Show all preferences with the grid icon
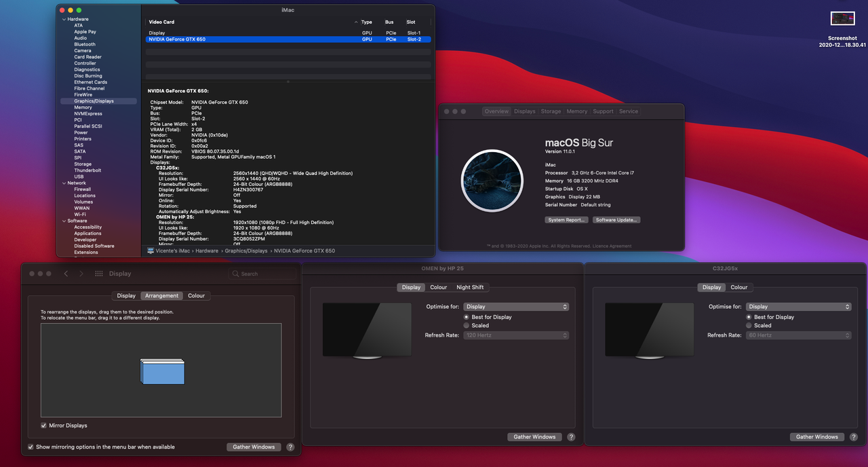The width and height of the screenshot is (868, 467). click(99, 274)
